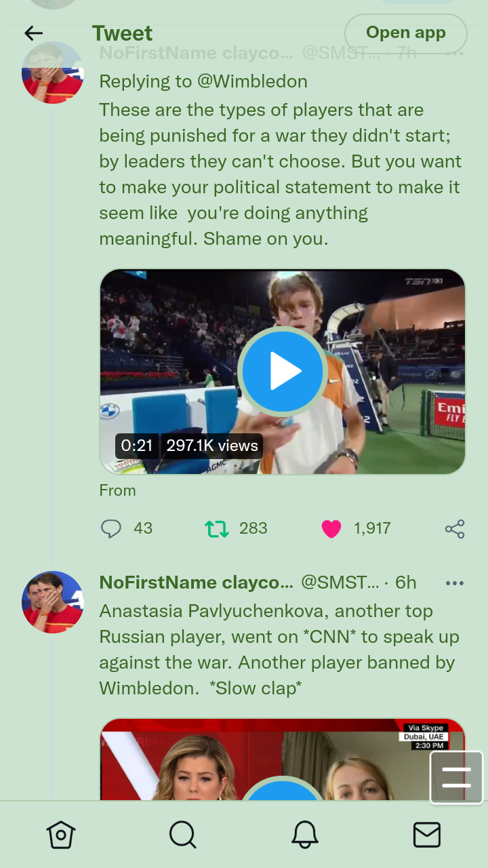
Task: Reply to the tweet with 43 comments
Action: tap(111, 528)
